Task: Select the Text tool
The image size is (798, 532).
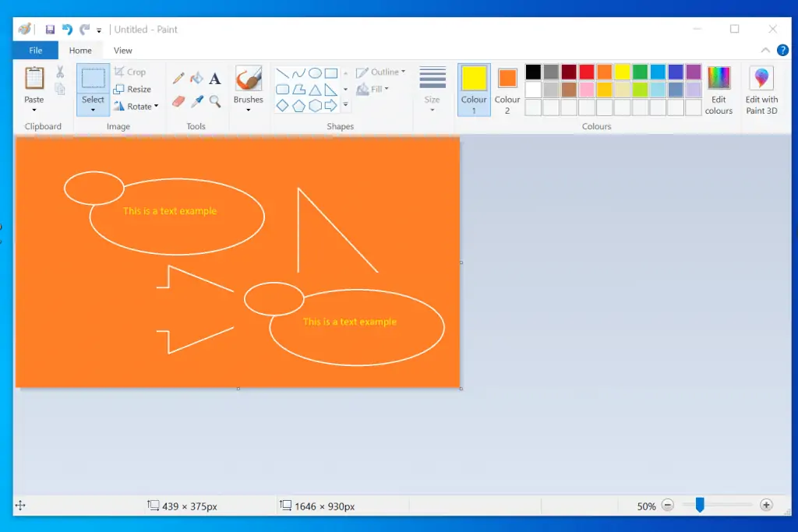Action: point(215,79)
